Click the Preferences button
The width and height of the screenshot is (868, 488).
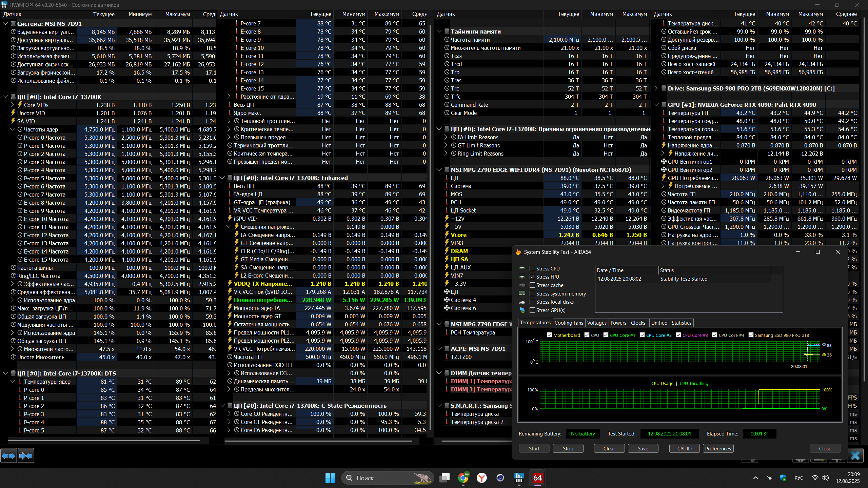(x=718, y=448)
